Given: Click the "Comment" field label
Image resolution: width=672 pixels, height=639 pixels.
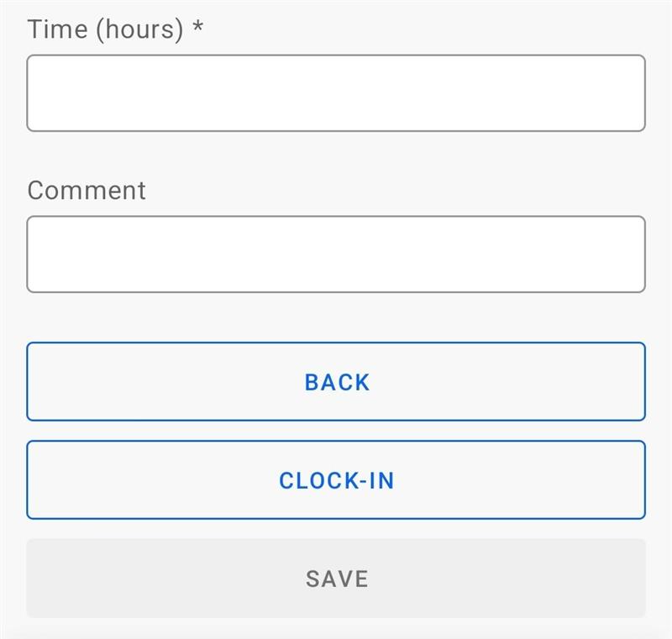Looking at the screenshot, I should (x=87, y=190).
